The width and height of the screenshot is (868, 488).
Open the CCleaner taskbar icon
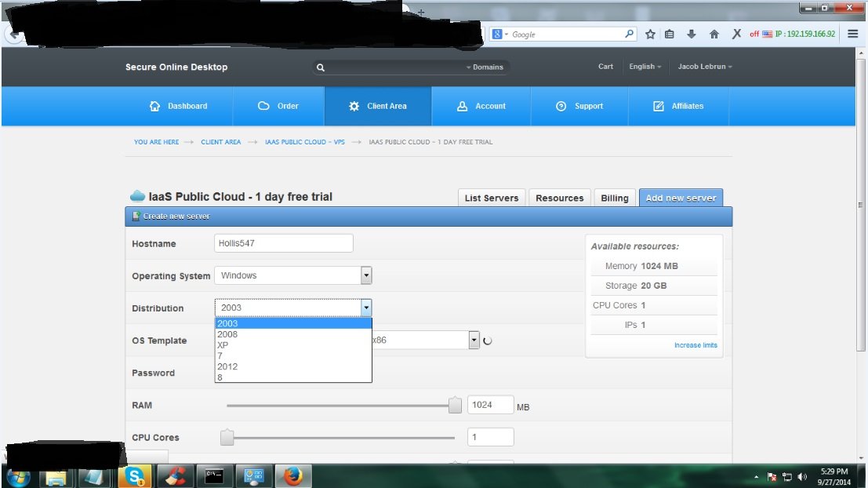pyautogui.click(x=175, y=475)
